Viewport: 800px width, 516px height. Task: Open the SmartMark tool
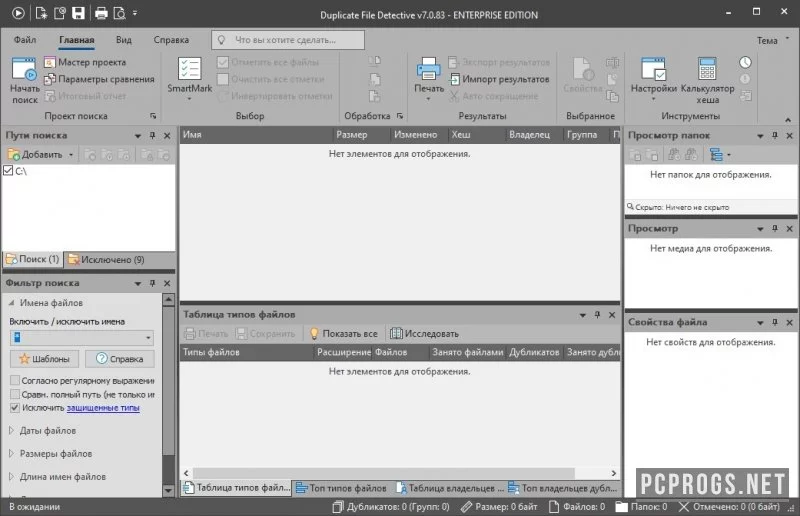[189, 78]
